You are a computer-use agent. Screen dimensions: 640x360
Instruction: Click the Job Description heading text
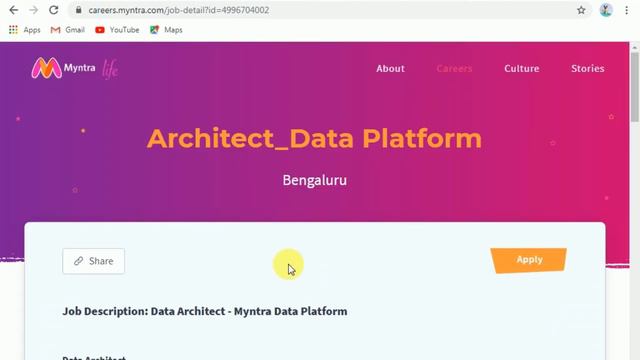click(x=205, y=311)
